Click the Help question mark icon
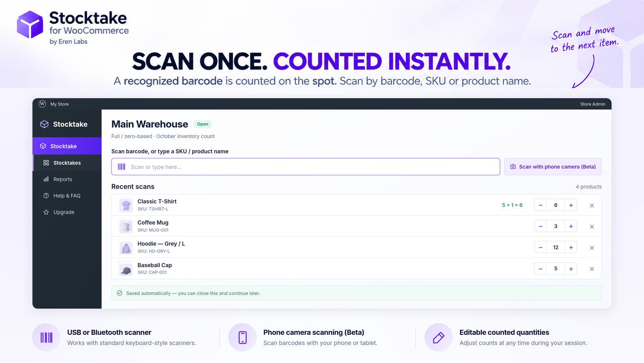Image resolution: width=644 pixels, height=363 pixels. pos(46,196)
